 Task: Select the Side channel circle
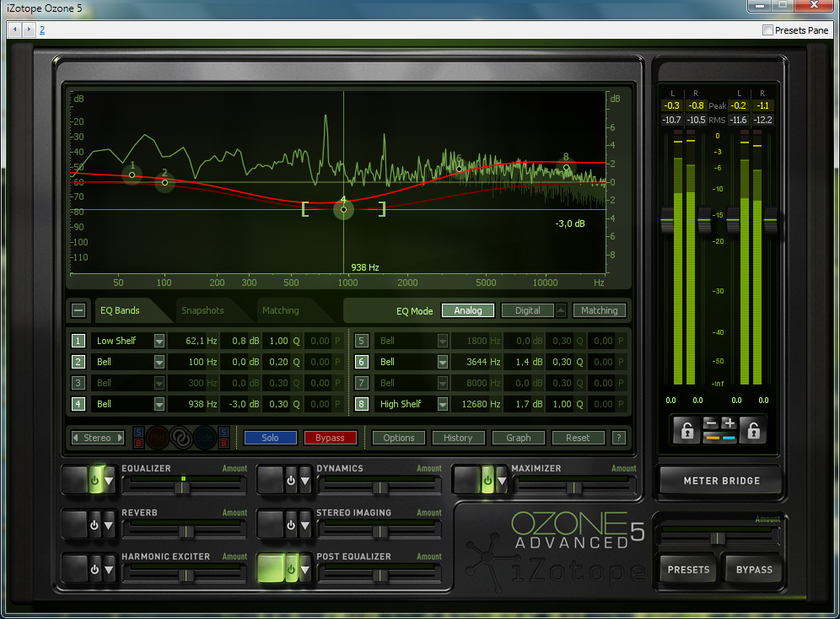tap(205, 438)
